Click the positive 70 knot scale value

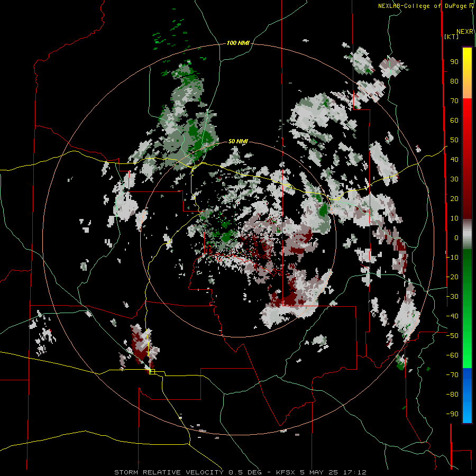tap(454, 101)
